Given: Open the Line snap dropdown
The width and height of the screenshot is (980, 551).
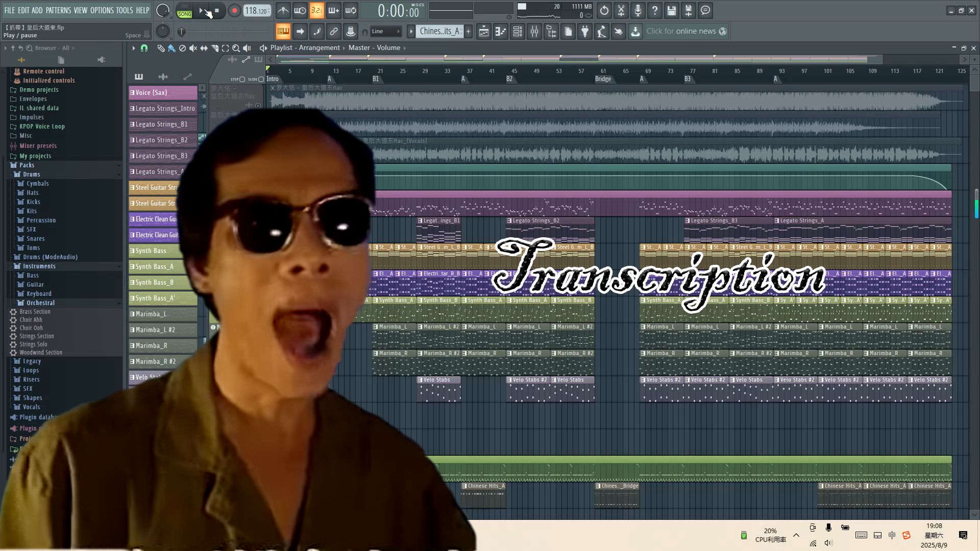Looking at the screenshot, I should [386, 32].
